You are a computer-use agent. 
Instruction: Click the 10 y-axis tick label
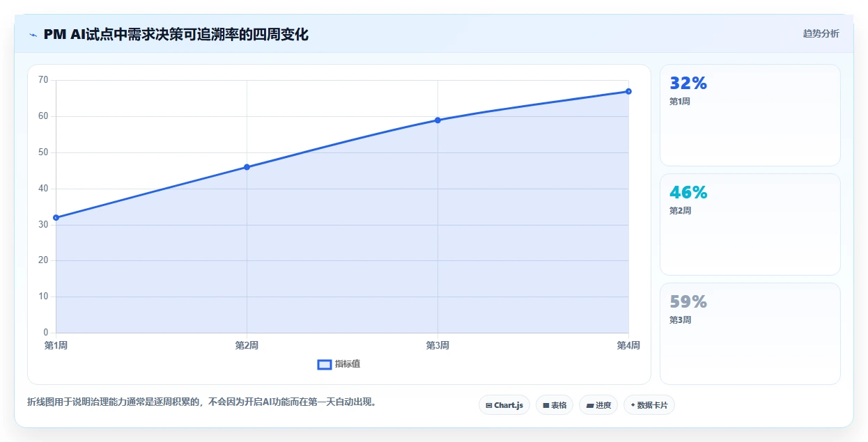[x=43, y=297]
